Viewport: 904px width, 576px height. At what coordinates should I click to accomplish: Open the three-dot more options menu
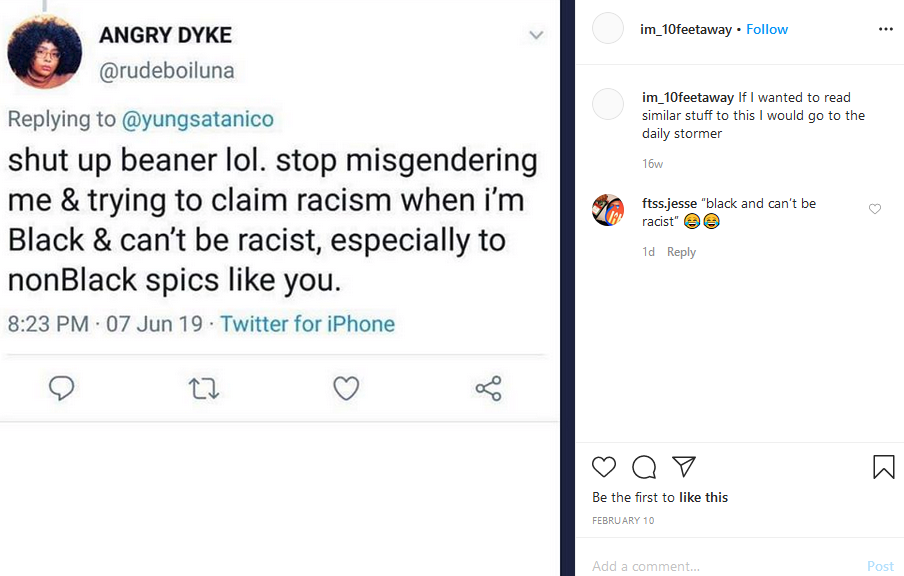886,29
